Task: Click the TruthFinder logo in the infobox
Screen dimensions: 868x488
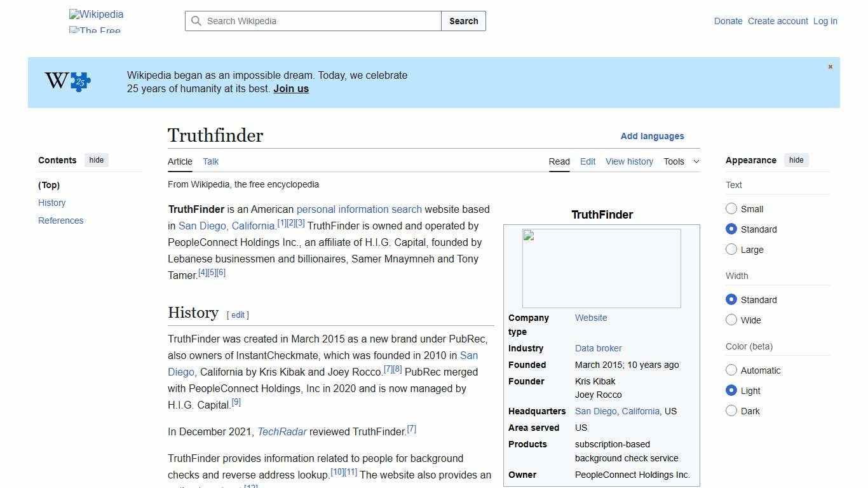Action: click(x=601, y=268)
